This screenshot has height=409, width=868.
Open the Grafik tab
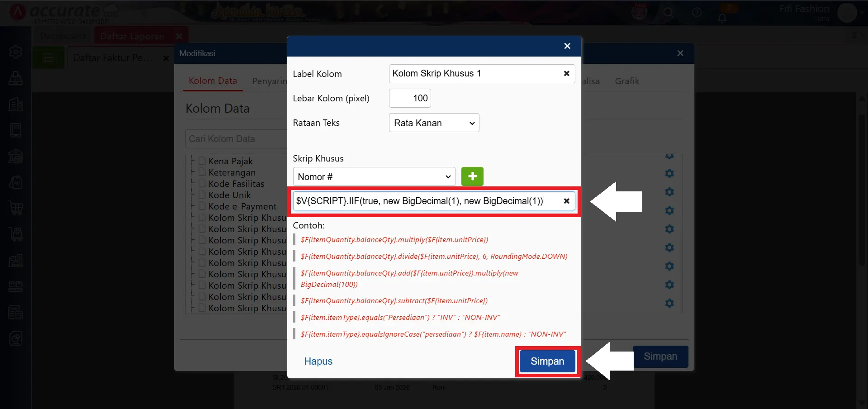pyautogui.click(x=627, y=81)
